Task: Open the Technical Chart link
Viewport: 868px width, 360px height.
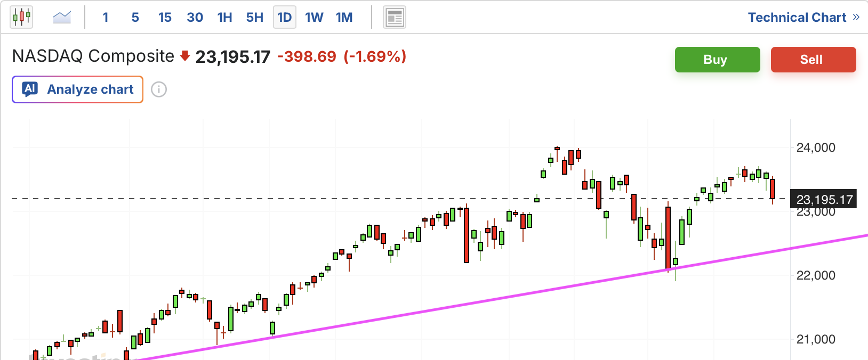Action: click(x=797, y=17)
